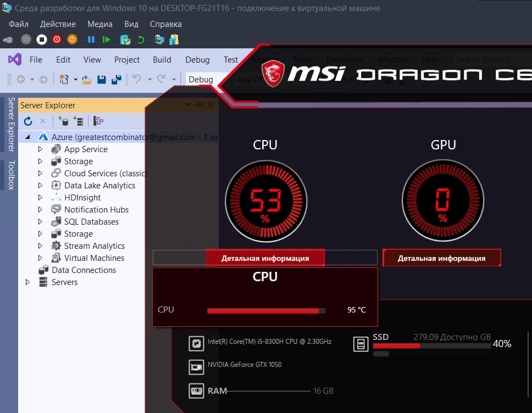Click the Save All icon
This screenshot has width=532, height=413.
coord(117,80)
